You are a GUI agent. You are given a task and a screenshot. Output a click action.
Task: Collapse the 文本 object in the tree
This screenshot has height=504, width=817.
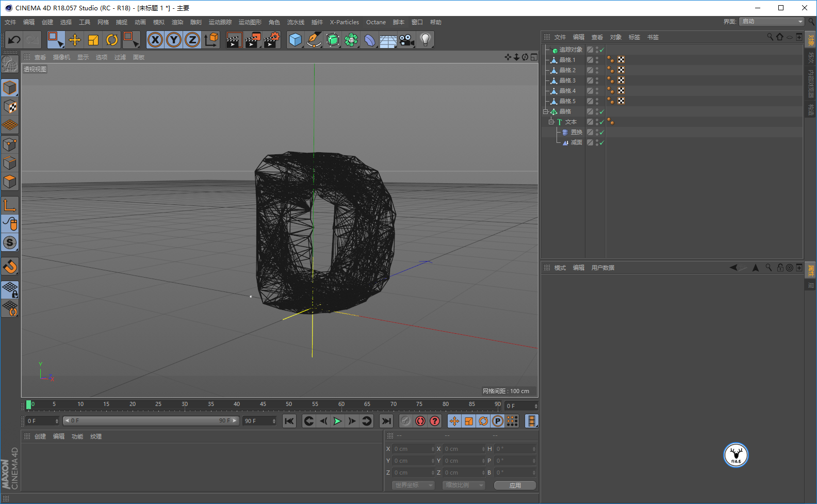point(551,122)
